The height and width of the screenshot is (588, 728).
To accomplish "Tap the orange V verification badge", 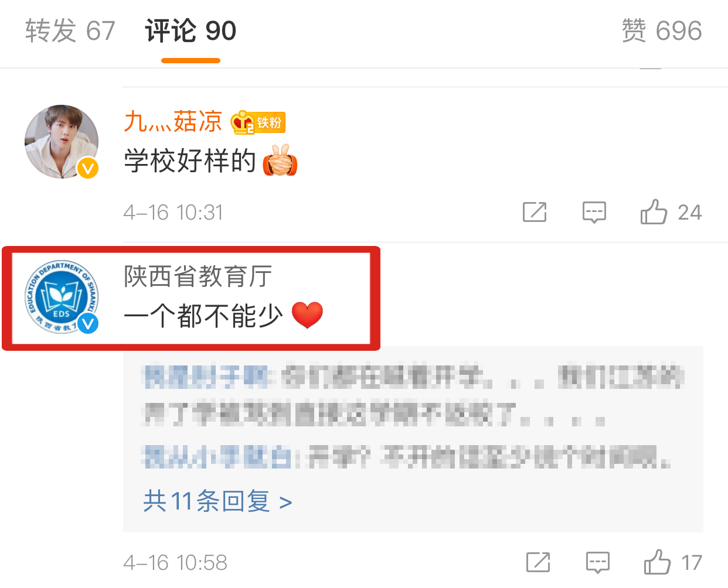I will pos(88,169).
